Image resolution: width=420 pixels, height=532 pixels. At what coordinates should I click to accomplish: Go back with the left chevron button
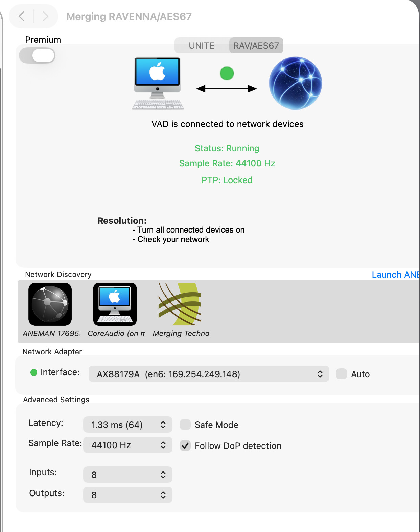(x=22, y=16)
